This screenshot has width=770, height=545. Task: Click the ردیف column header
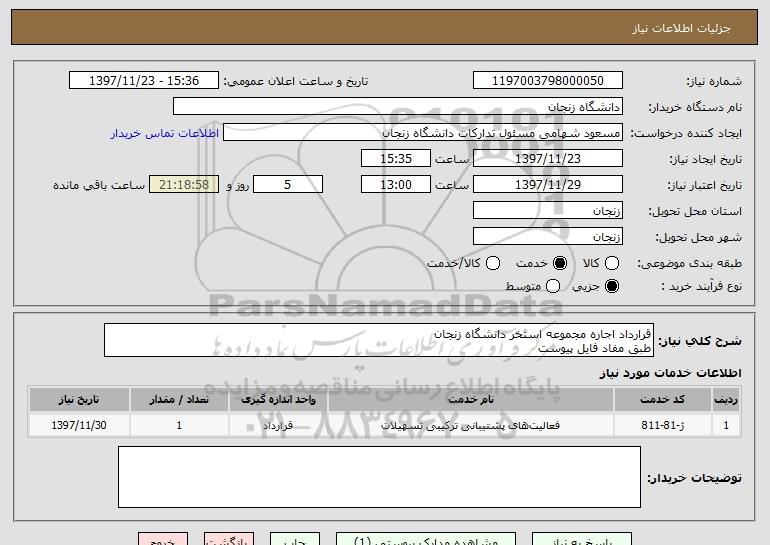[726, 400]
